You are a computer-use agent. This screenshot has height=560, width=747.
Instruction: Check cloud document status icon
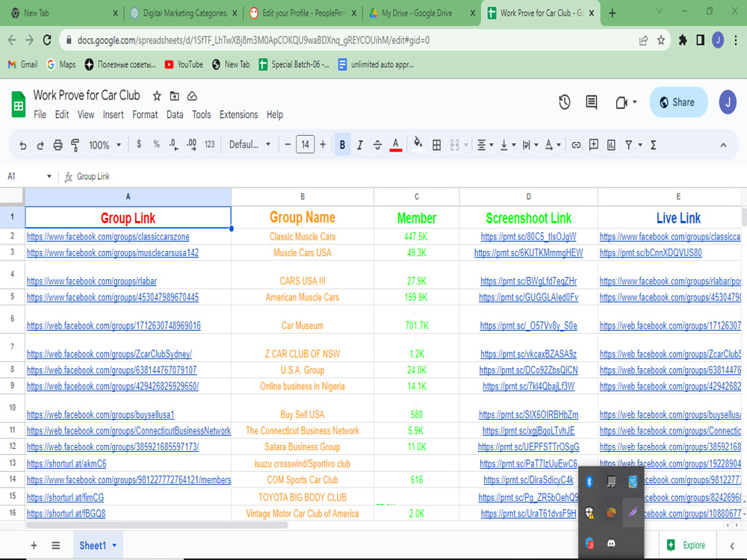[192, 96]
